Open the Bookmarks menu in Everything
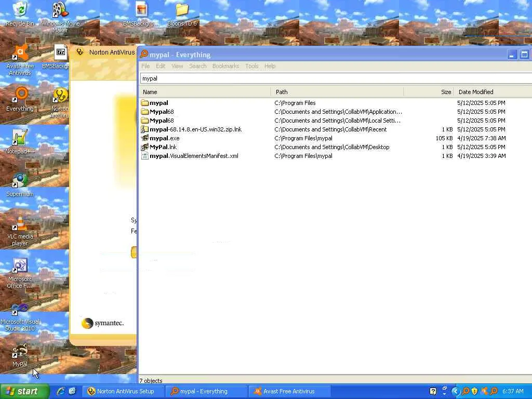 [225, 66]
